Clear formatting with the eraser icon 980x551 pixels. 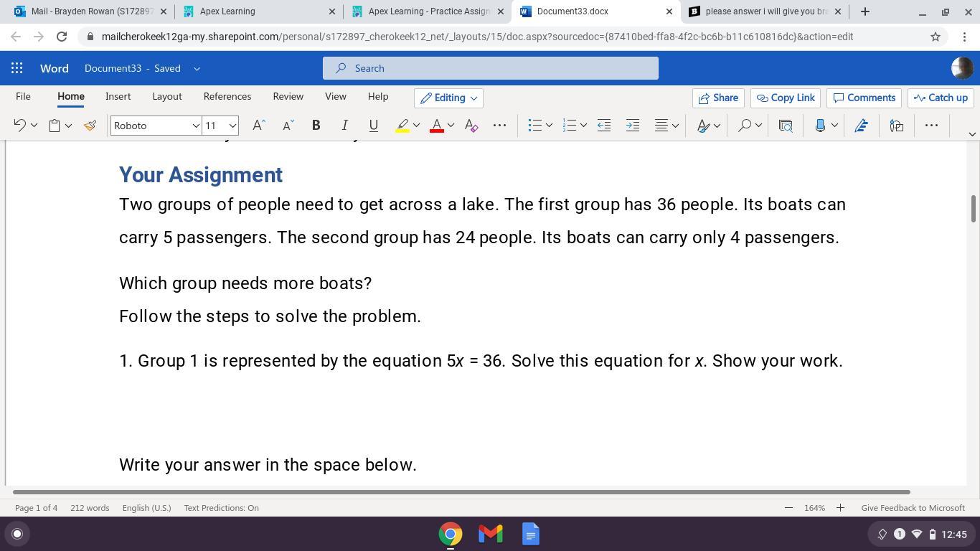click(x=471, y=126)
